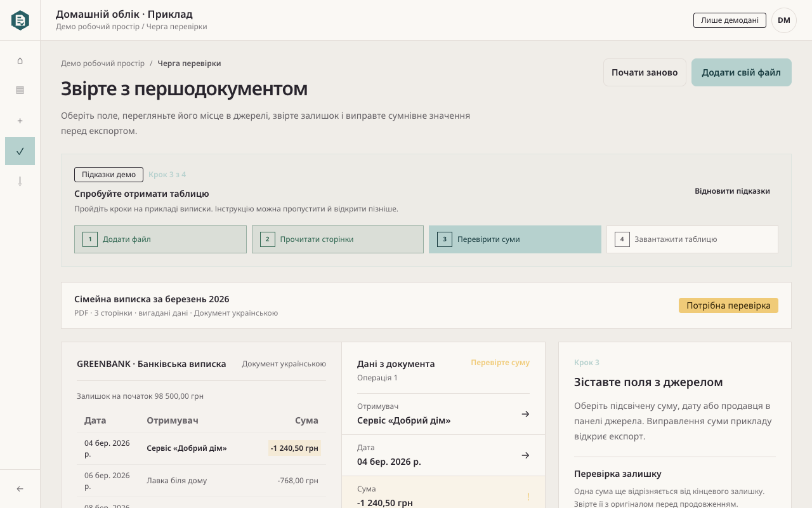Click the -768,00 грн amount cell

[x=298, y=481]
